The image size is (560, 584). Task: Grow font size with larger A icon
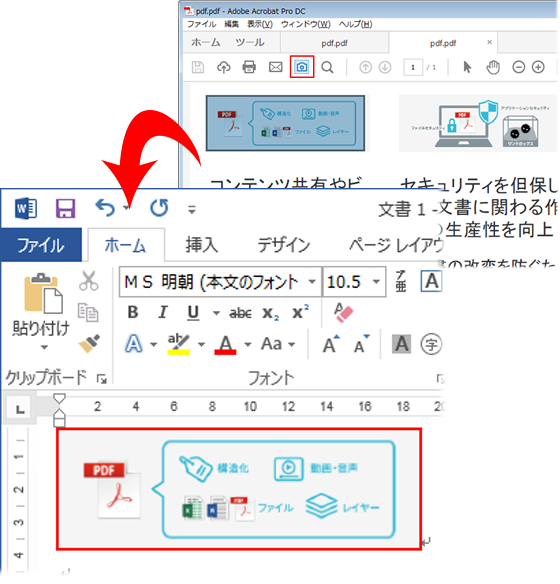coord(331,344)
